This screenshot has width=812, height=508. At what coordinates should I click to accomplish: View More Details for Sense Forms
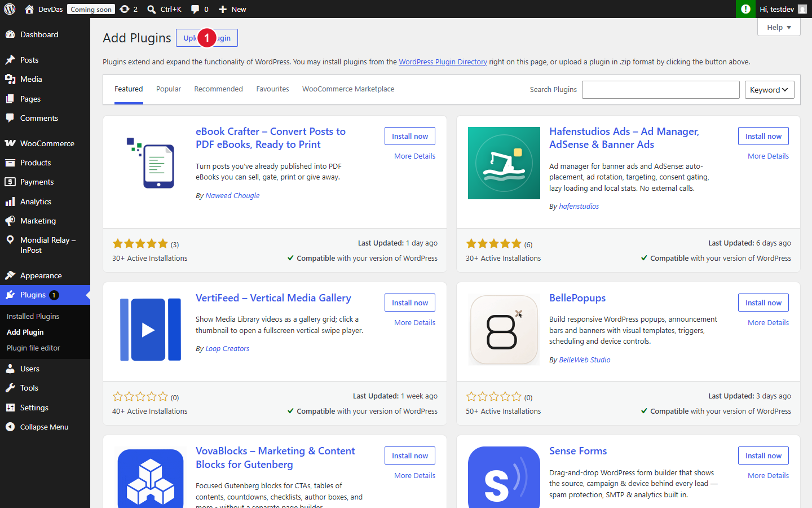[768, 475]
